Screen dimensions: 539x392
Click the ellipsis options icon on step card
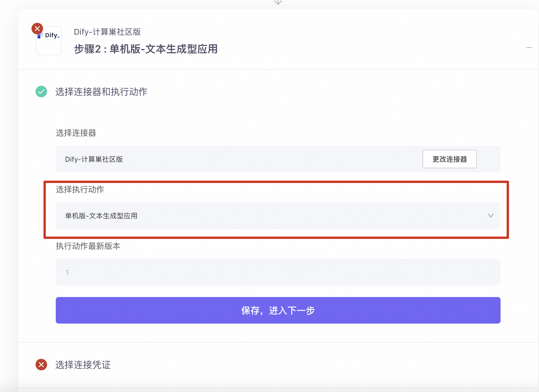pos(529,47)
